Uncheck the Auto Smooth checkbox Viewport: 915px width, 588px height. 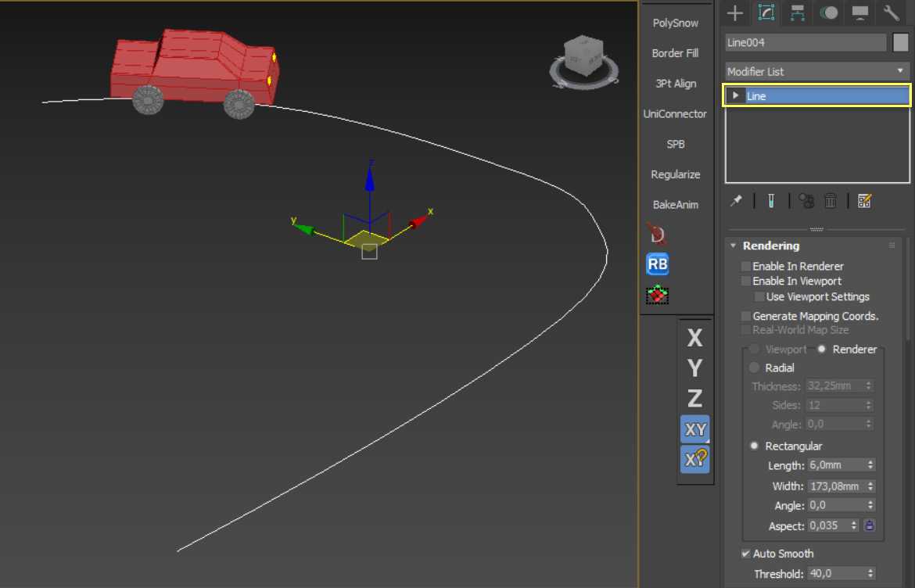[746, 554]
